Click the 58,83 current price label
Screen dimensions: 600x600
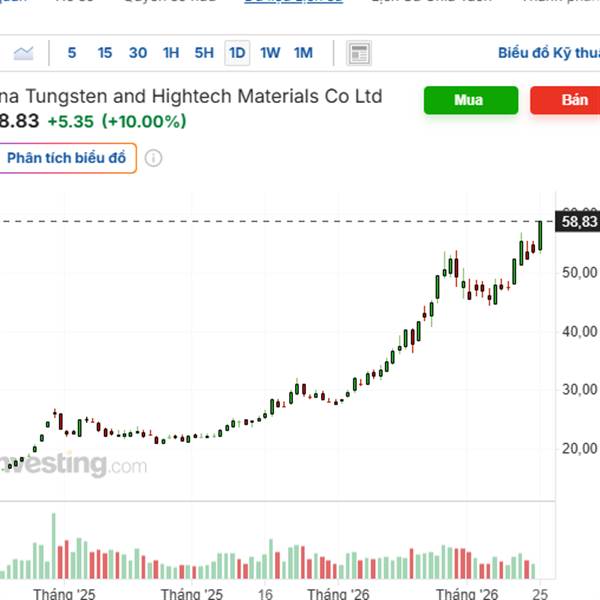[577, 222]
